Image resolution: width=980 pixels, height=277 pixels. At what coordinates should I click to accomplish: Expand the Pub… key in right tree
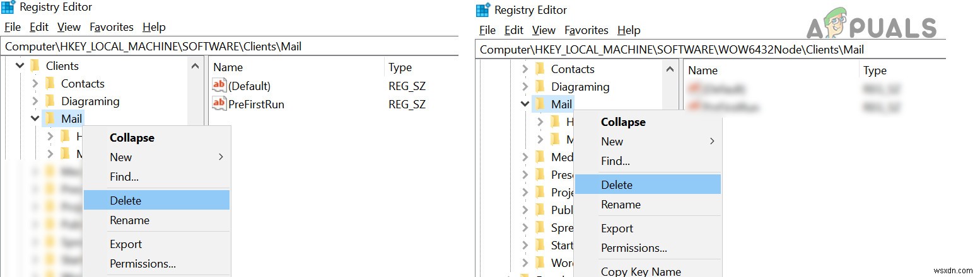tap(525, 210)
